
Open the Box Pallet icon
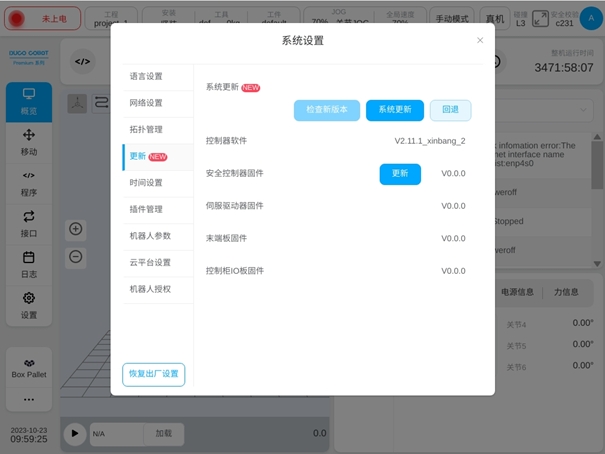(x=29, y=367)
